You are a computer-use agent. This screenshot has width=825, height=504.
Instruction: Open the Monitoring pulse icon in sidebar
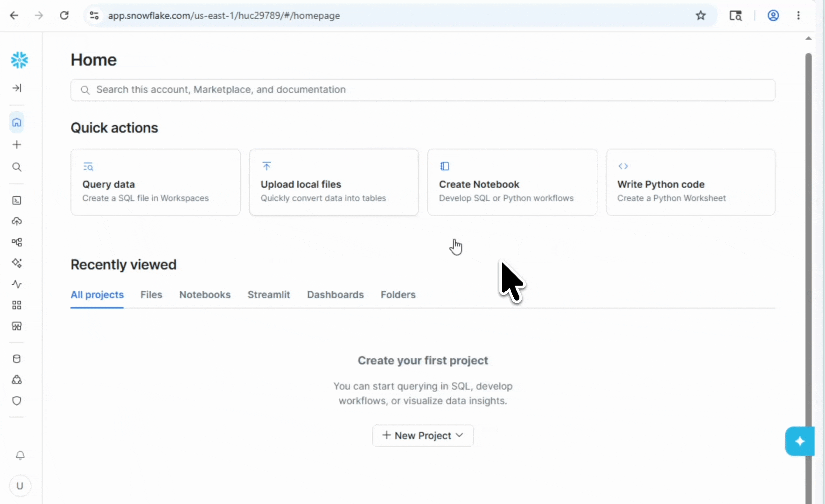(17, 284)
